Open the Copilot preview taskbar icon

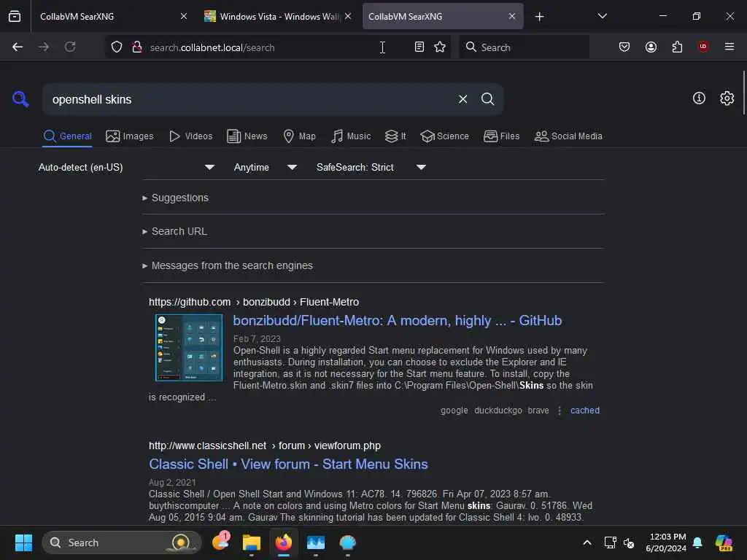tap(724, 542)
